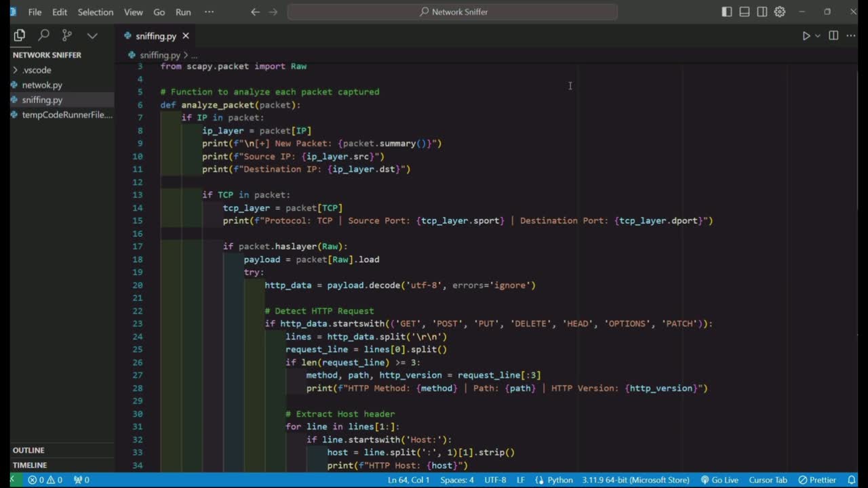Change the UTF-8 encoding

[x=495, y=480]
